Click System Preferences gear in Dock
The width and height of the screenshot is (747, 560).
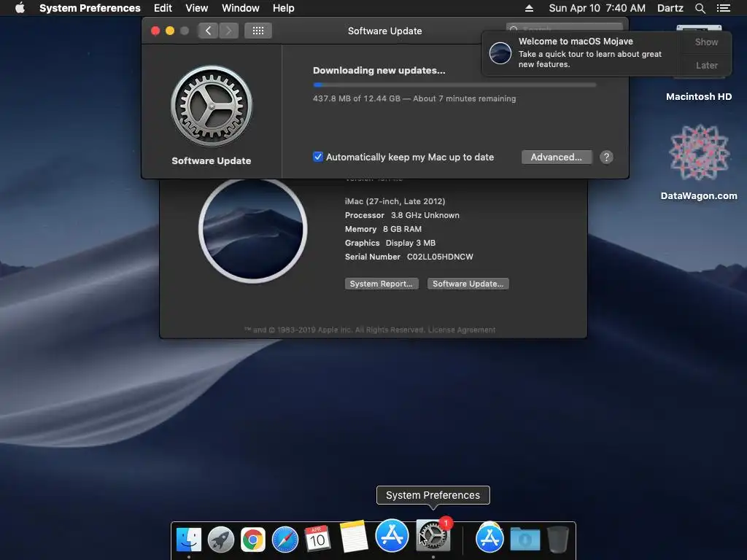[x=433, y=536]
